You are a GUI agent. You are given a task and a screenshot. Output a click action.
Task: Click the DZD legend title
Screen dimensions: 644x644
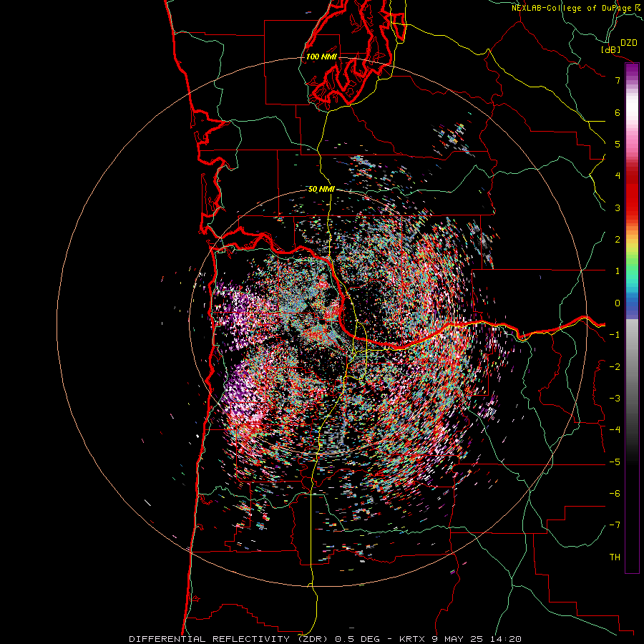click(628, 43)
